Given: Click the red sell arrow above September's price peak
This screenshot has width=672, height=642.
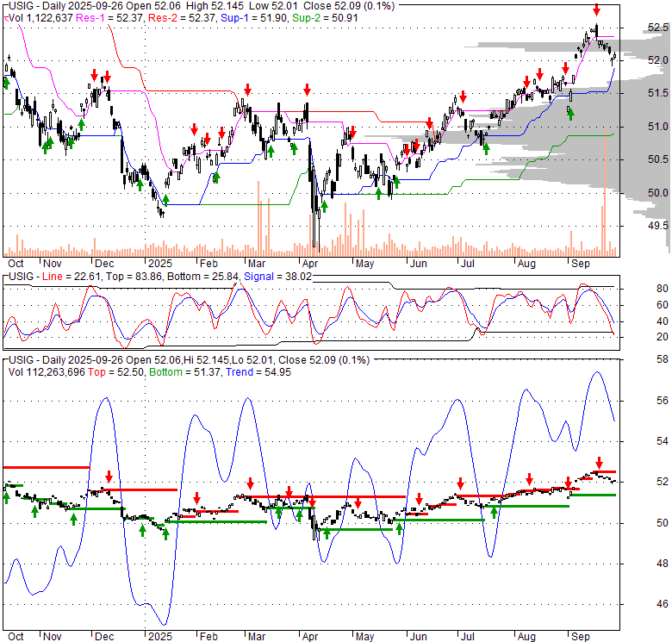Looking at the screenshot, I should click(x=596, y=9).
